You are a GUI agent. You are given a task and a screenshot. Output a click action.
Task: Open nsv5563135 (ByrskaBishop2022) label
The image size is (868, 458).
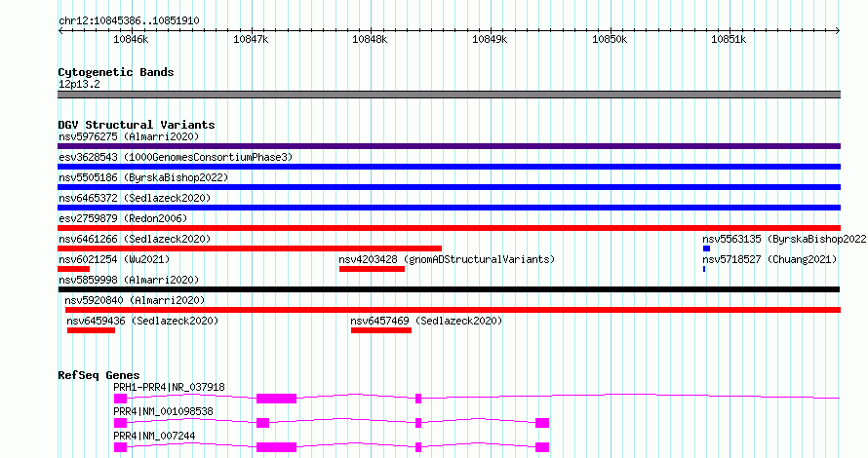coord(784,239)
